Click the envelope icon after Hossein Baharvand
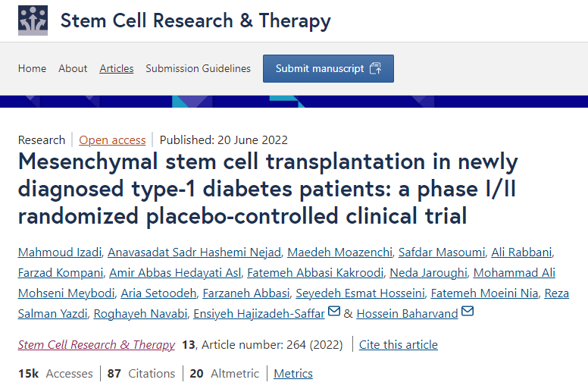The image size is (588, 392). point(468,312)
